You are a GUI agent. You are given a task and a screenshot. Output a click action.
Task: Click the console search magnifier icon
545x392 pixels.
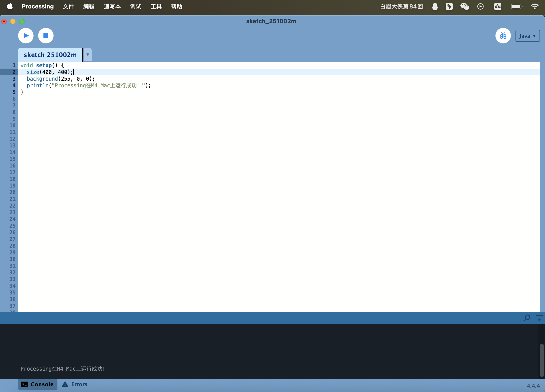click(x=527, y=318)
